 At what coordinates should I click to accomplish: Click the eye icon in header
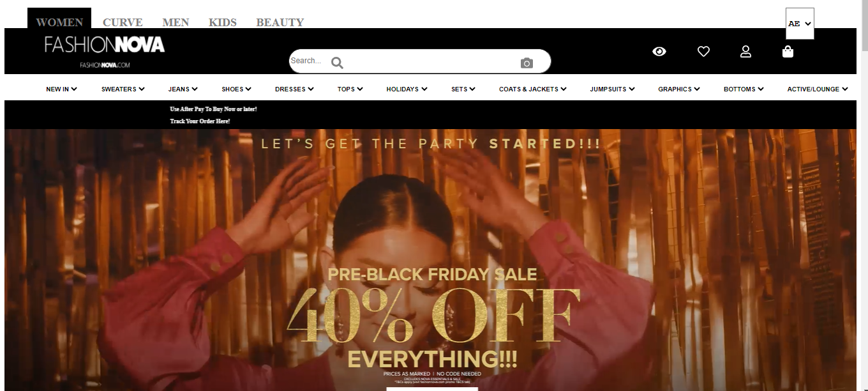(659, 51)
